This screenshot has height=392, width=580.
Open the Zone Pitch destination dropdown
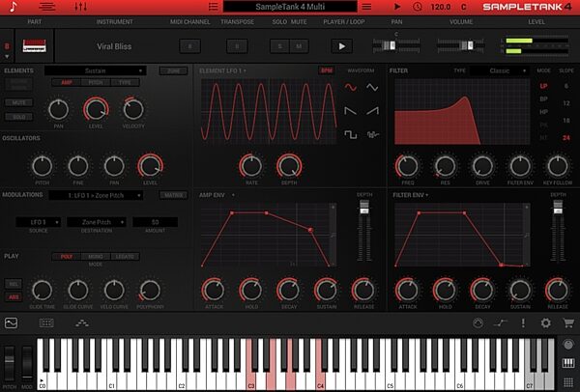click(x=97, y=222)
